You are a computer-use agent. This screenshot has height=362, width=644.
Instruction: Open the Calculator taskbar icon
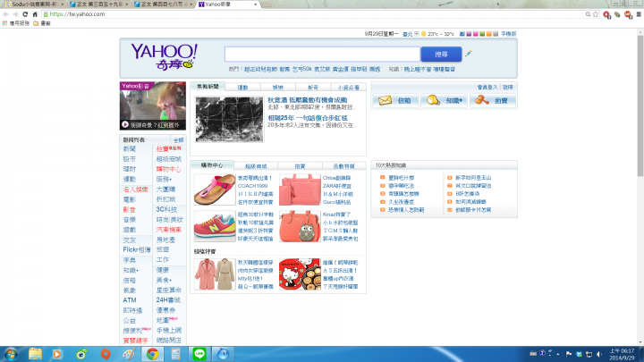176,354
